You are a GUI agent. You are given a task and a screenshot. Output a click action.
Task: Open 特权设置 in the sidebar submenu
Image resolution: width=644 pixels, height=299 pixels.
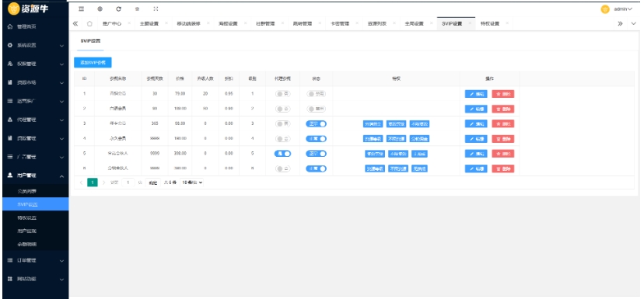coord(36,217)
